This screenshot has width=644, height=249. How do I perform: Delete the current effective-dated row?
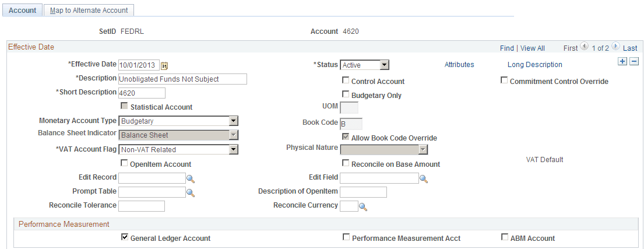click(x=634, y=61)
